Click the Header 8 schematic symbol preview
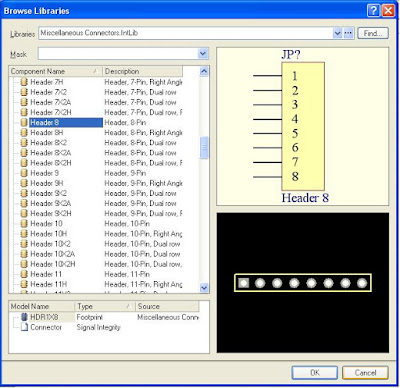This screenshot has width=400, height=388. (x=303, y=126)
